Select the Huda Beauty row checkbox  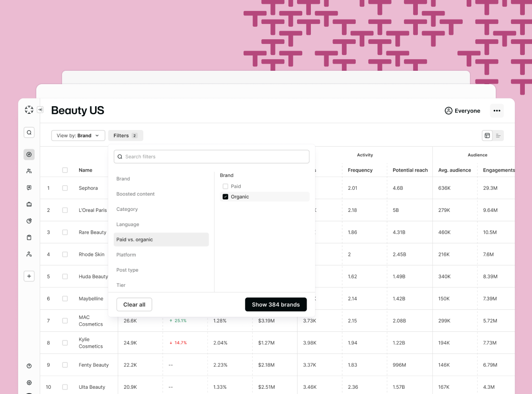(x=65, y=276)
